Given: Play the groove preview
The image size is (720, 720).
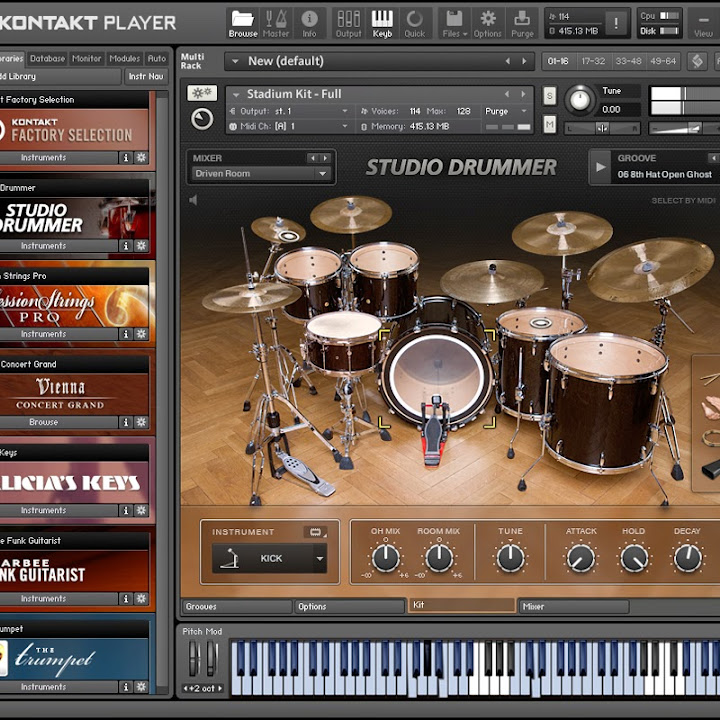Looking at the screenshot, I should 600,167.
